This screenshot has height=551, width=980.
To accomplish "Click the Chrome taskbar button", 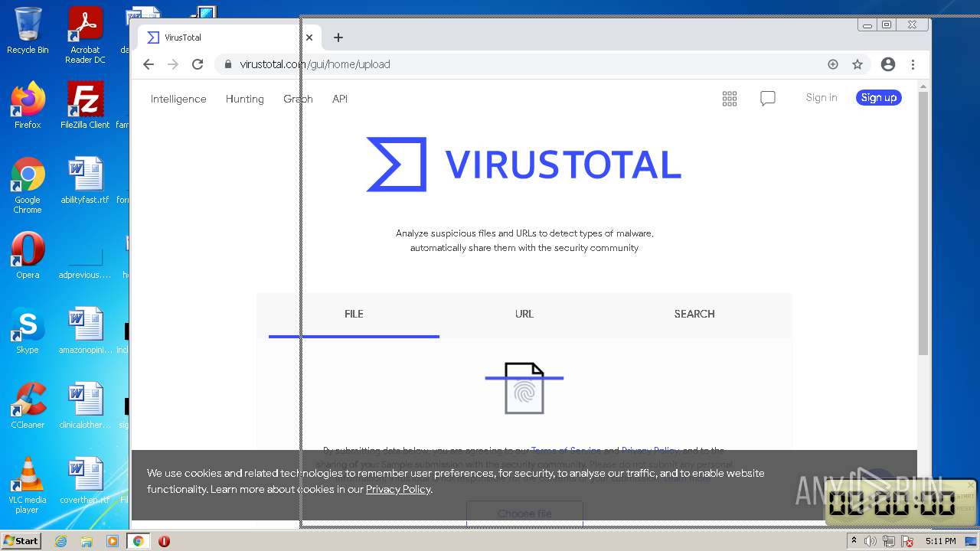I will click(138, 541).
